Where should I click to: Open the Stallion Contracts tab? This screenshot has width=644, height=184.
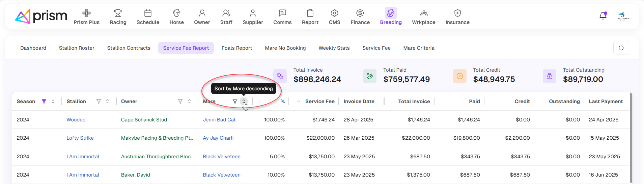click(129, 48)
